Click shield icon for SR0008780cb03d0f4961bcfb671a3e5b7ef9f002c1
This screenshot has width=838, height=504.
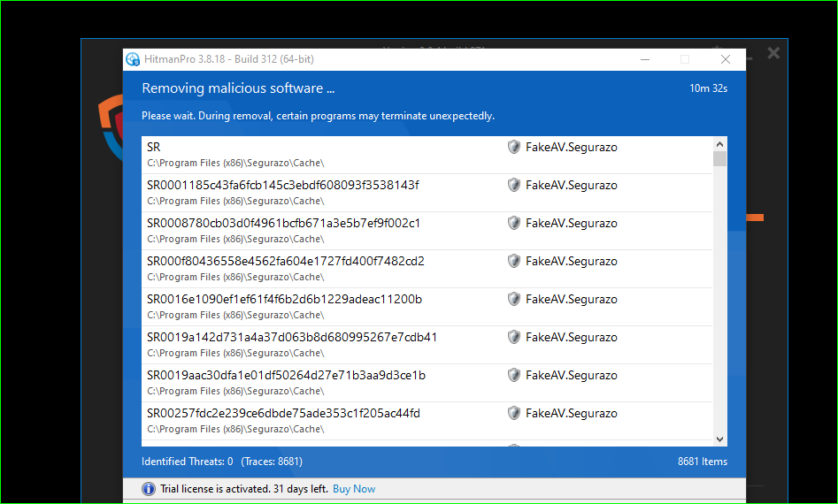(513, 223)
